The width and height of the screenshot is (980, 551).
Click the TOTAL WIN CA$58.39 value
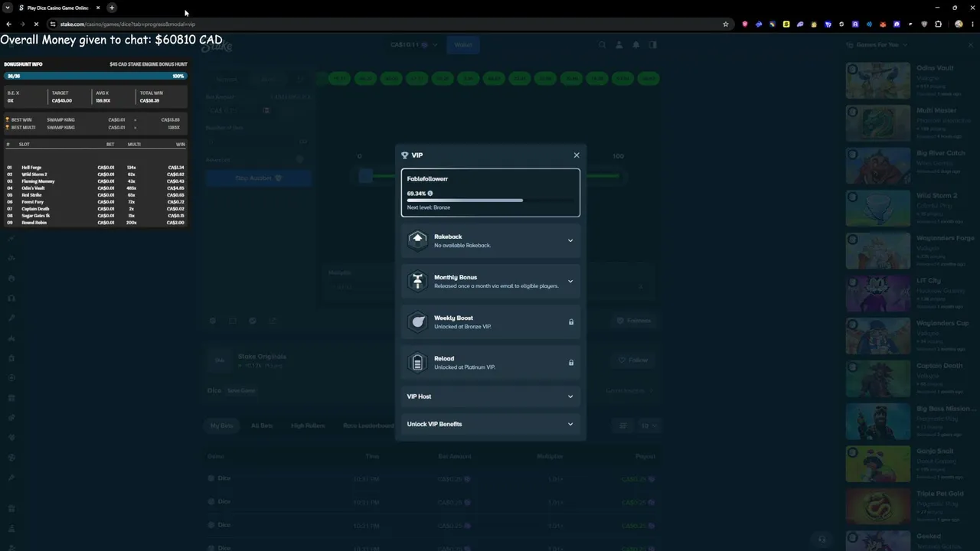[x=149, y=100]
